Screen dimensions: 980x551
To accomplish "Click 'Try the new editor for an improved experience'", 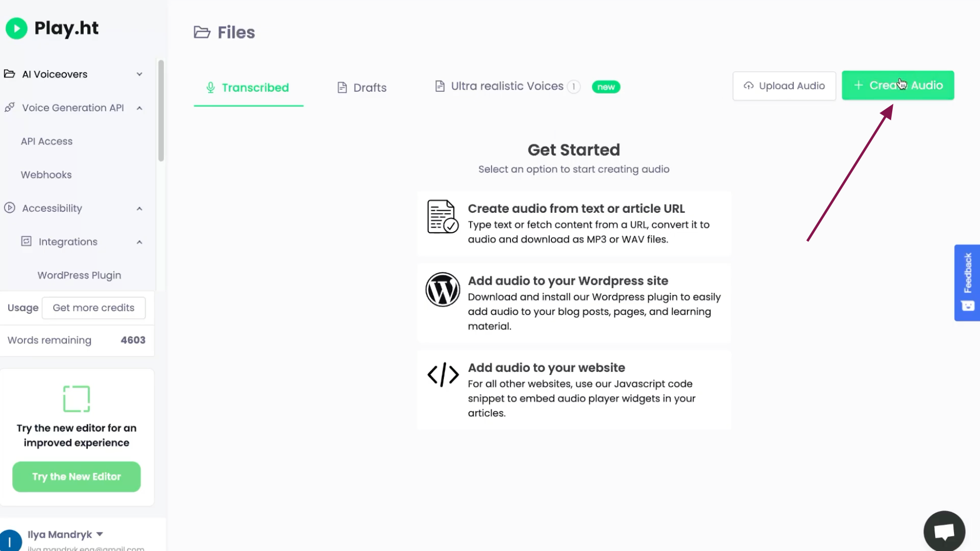I will [77, 435].
